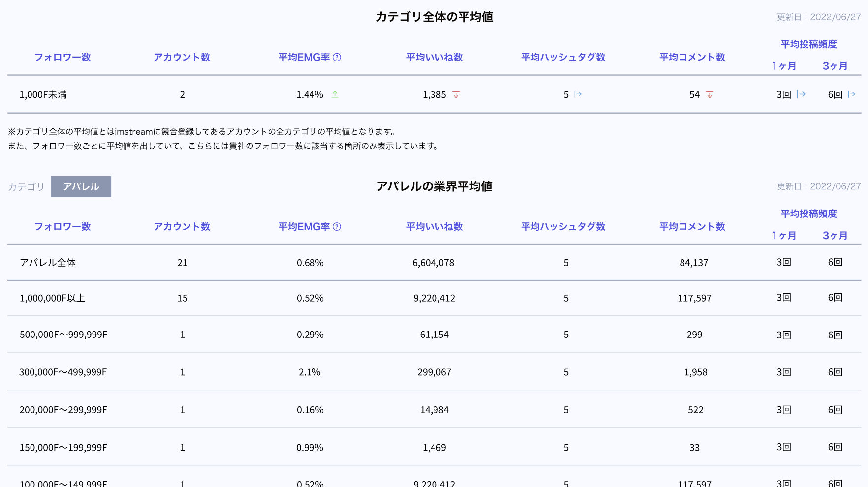Open the 平均EMG率 help icon in the top table

[337, 57]
